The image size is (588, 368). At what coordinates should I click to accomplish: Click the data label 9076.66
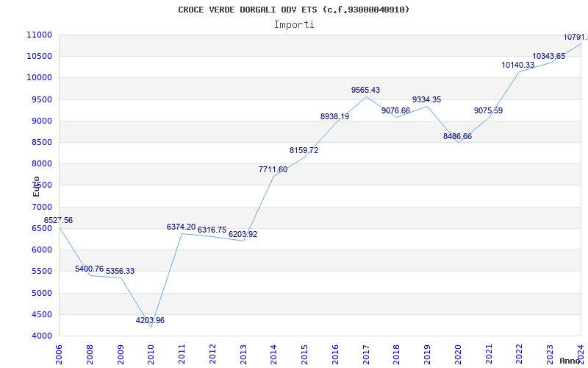click(395, 111)
